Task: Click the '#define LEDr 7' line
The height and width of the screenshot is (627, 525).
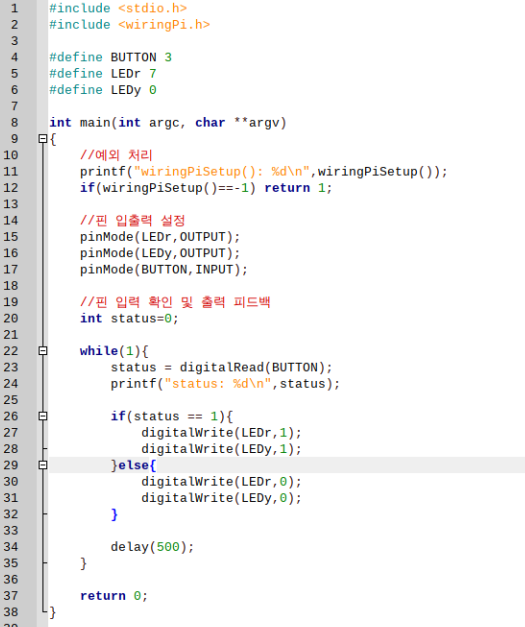Action: pos(103,74)
